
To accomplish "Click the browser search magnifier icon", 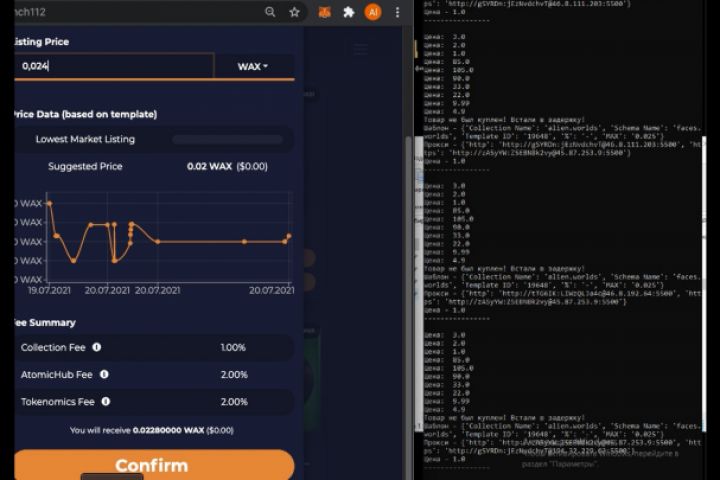I will click(270, 12).
